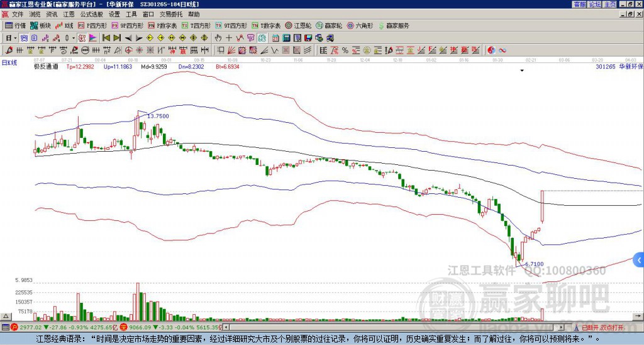Jump to first bar green arrow
Viewport: 644px width, 345px height.
106,38
